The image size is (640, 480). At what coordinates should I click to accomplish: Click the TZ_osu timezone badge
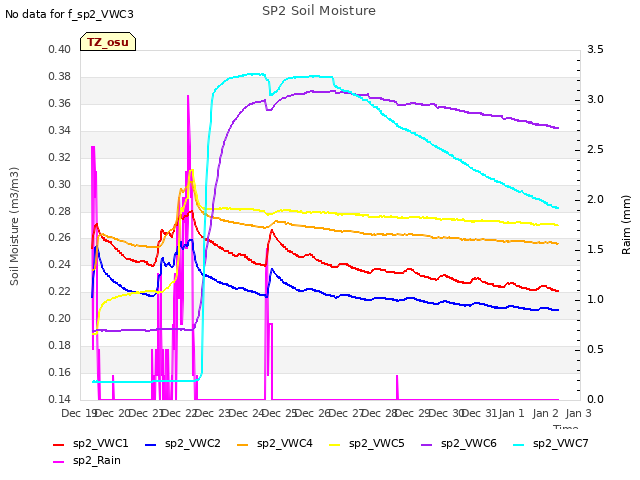[108, 42]
